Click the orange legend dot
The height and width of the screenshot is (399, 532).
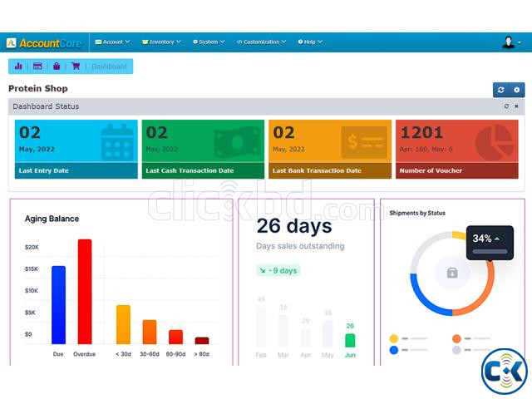[x=456, y=338]
